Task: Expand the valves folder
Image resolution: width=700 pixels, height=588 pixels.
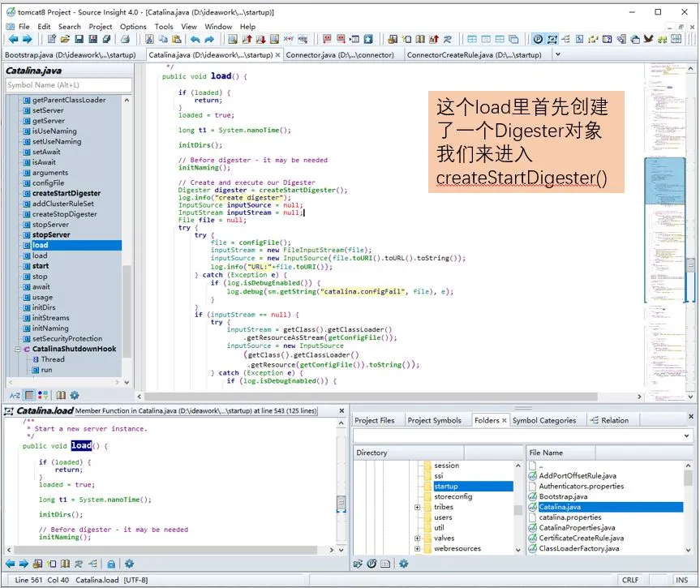Action: click(x=417, y=539)
